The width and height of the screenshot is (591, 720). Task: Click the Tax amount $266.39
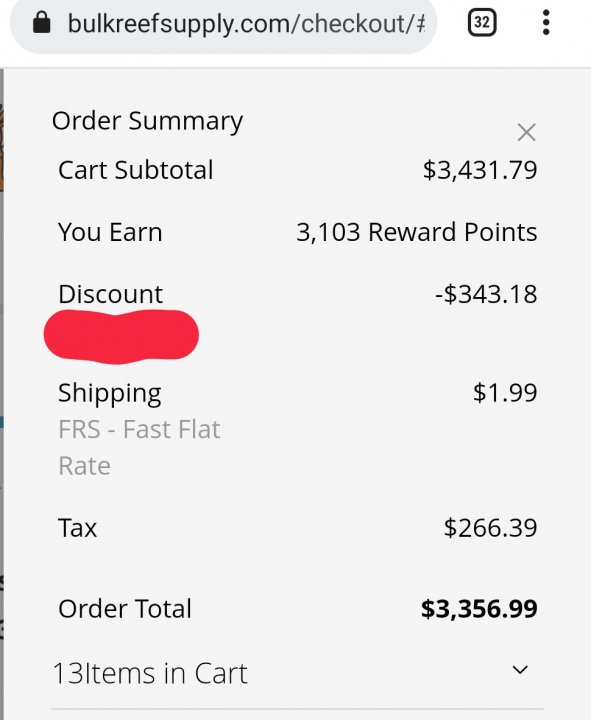click(x=490, y=528)
